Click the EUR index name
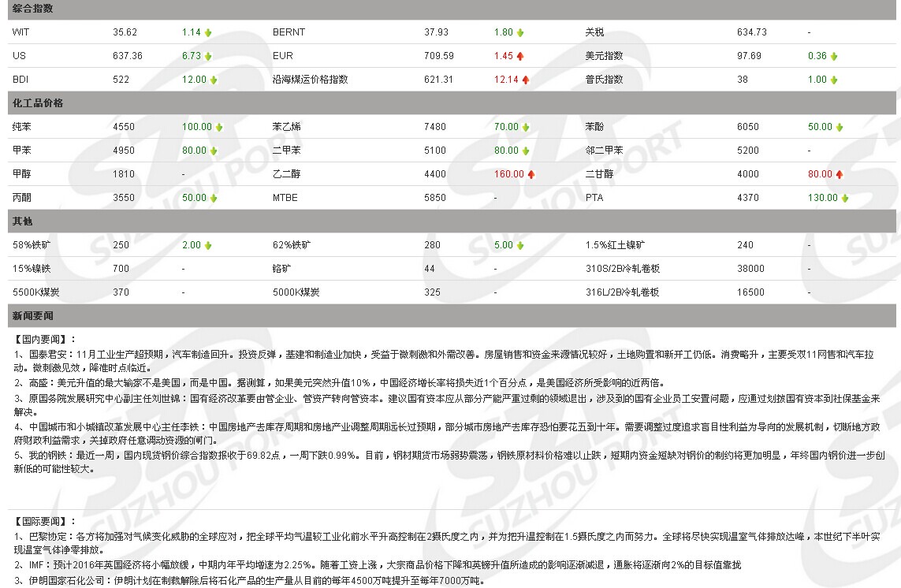901x588 pixels. (283, 56)
